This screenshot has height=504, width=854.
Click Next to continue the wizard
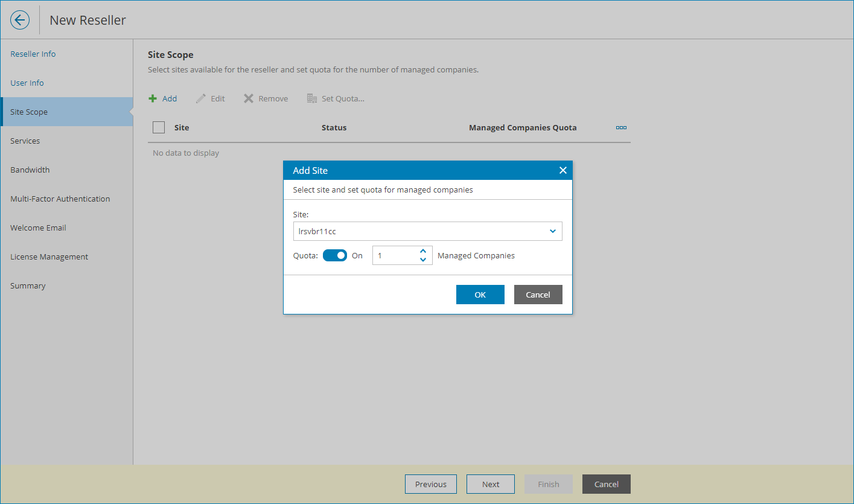[490, 483]
